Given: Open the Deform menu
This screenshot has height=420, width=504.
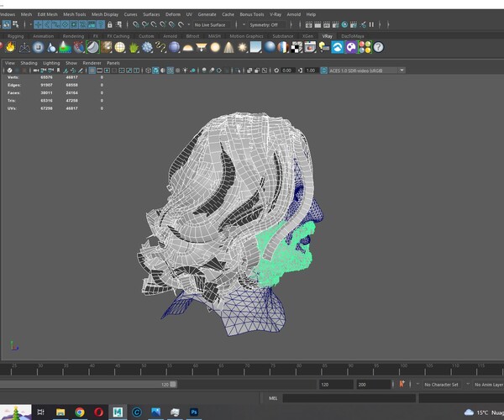Looking at the screenshot, I should pos(173,14).
